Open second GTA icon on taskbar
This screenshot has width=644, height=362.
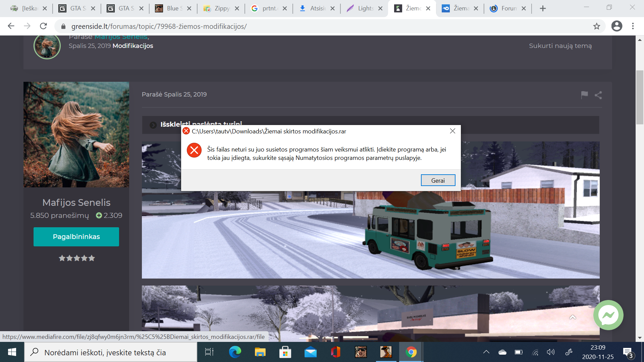386,352
